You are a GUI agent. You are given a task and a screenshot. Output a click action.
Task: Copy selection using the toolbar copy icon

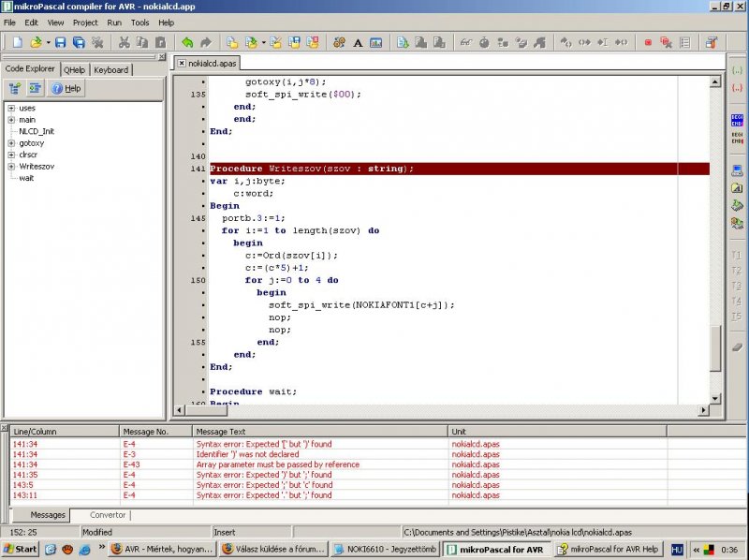click(x=142, y=42)
